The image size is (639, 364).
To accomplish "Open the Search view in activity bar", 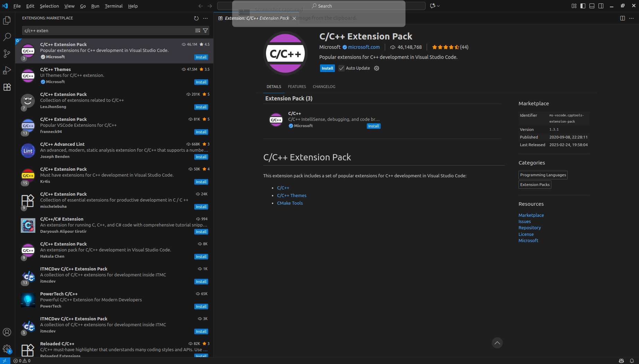I will coord(7,37).
